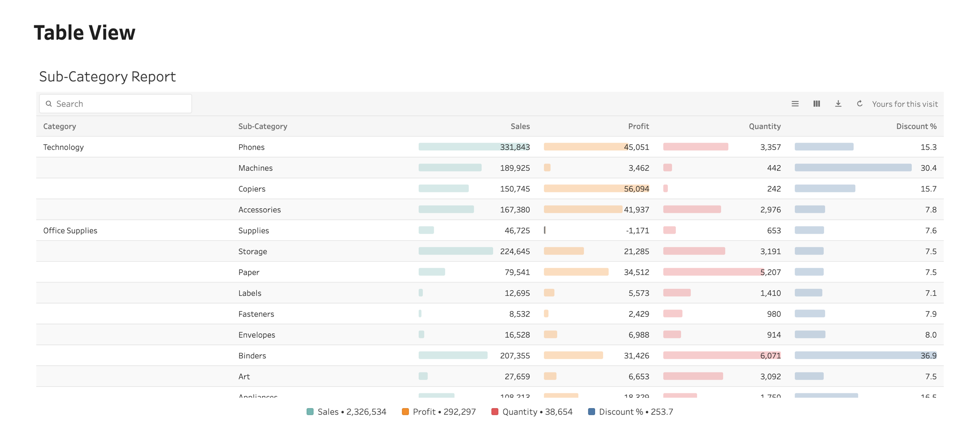
Task: Sort by the Sales column header
Action: 520,126
